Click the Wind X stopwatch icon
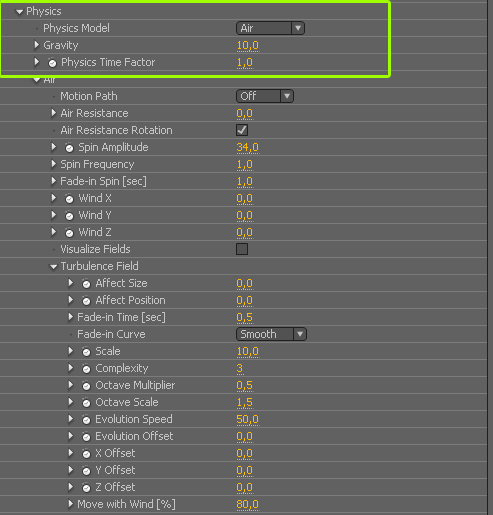The height and width of the screenshot is (515, 493). coord(69,199)
